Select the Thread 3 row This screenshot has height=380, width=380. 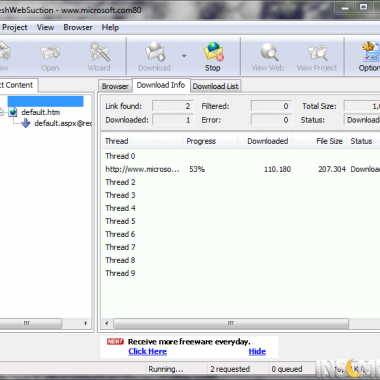[240, 195]
